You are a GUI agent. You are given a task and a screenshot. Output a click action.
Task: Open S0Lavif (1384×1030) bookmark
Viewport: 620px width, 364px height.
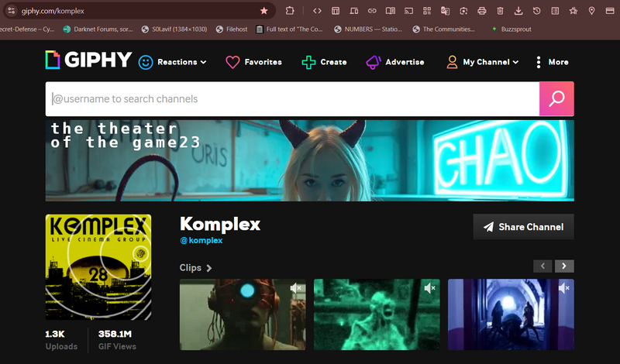[x=174, y=29]
